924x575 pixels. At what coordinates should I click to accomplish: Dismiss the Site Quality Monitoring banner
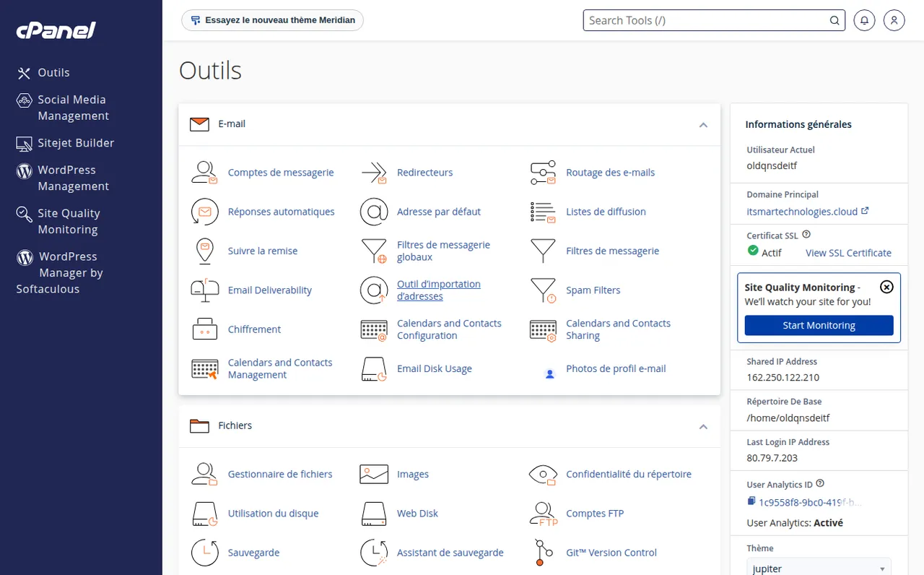886,287
